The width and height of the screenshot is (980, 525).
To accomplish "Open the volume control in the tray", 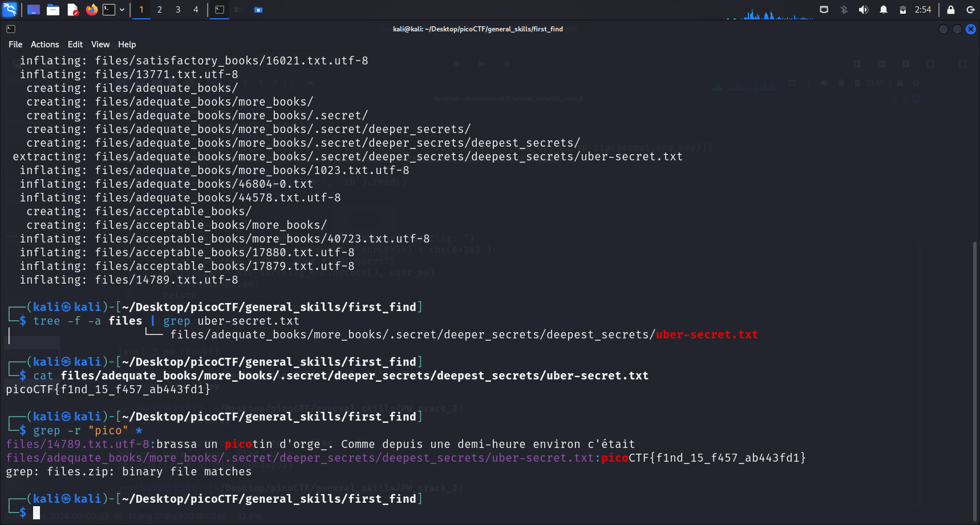I will pyautogui.click(x=864, y=10).
